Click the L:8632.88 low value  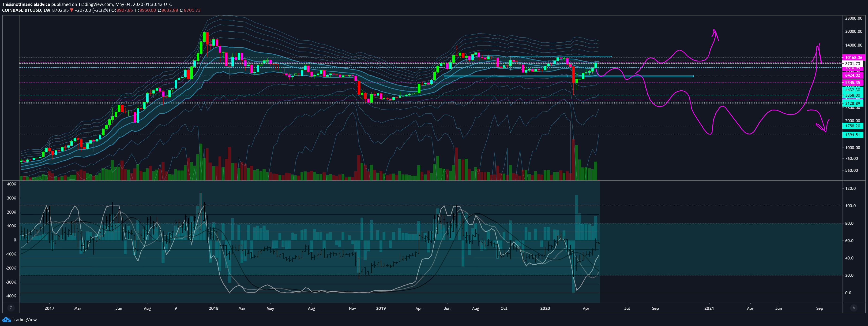[x=167, y=10]
